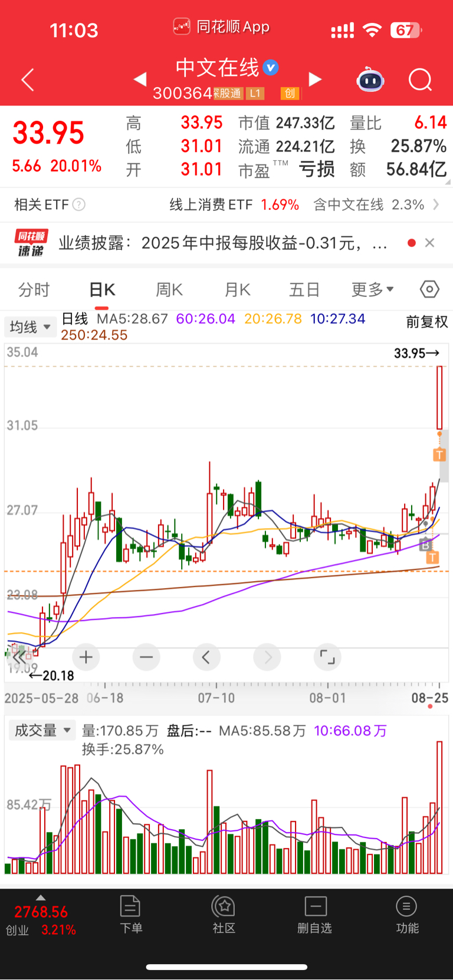Viewport: 453px width, 980px height.
Task: Tap the 20:26.78 moving average label
Action: tap(273, 319)
